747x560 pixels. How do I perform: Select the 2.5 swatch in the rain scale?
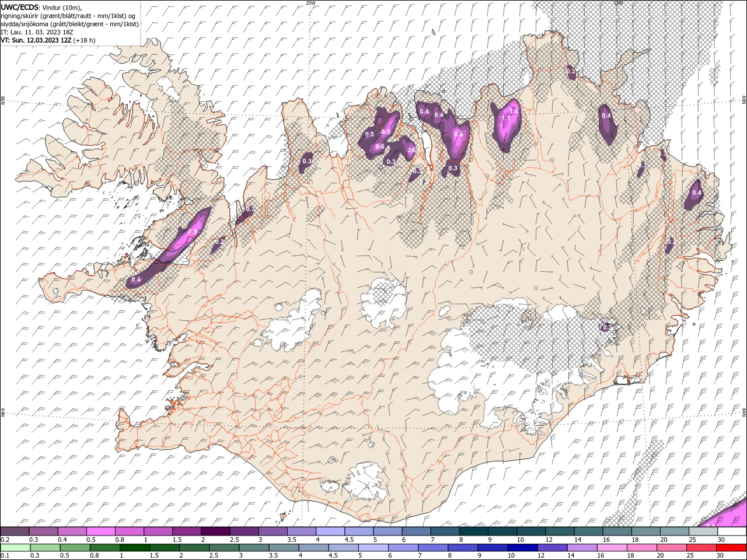click(x=224, y=548)
